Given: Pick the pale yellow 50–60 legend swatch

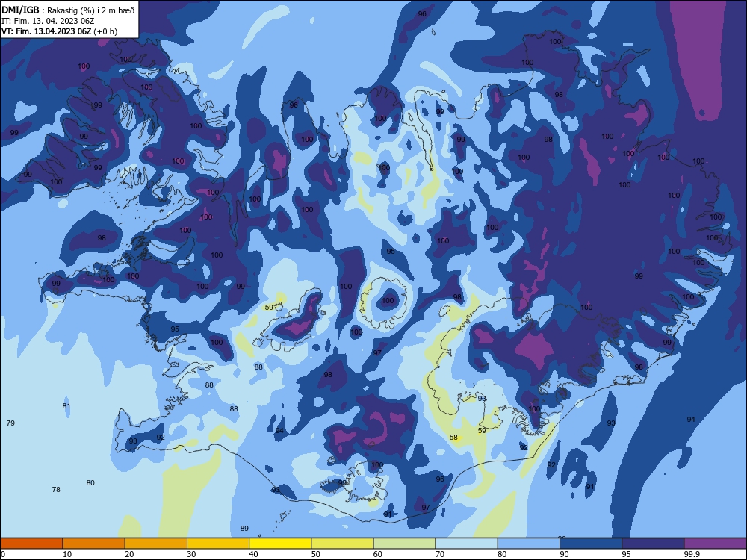Looking at the screenshot, I should point(343,544).
